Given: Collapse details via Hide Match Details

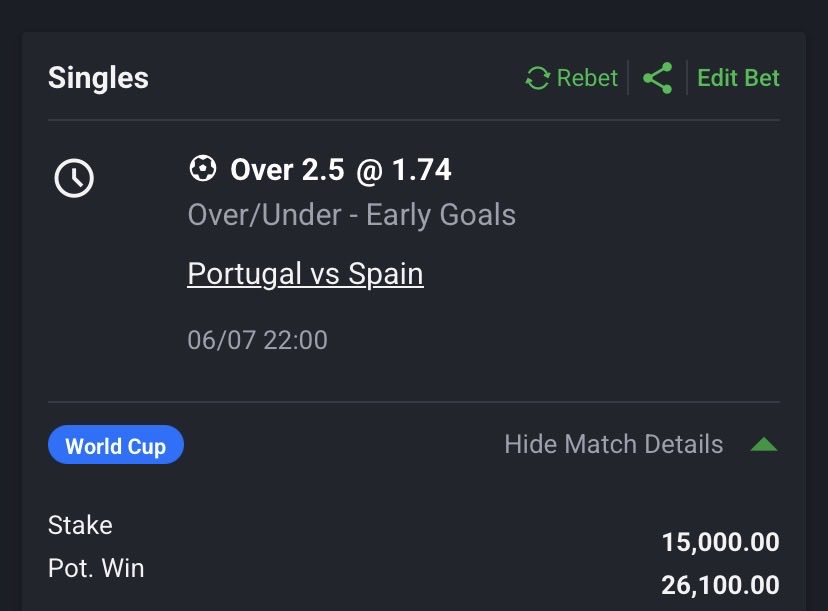Looking at the screenshot, I should [x=614, y=444].
